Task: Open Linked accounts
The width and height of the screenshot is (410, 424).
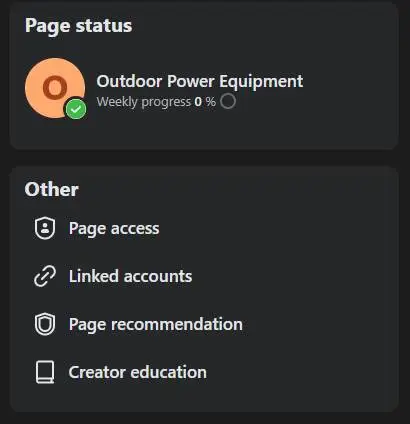Action: pos(130,276)
